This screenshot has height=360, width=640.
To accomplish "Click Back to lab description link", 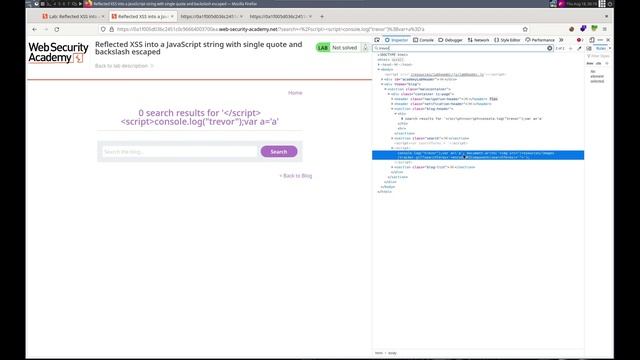I will pyautogui.click(x=124, y=66).
